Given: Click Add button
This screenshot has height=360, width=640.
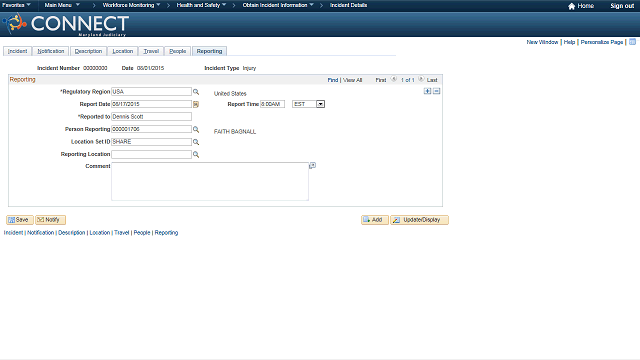Looking at the screenshot, I should pos(375,220).
